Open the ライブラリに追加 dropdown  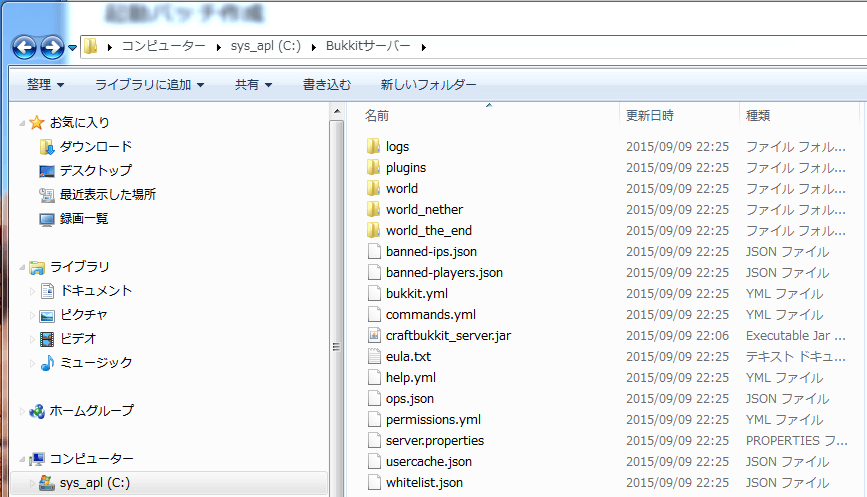(x=149, y=85)
